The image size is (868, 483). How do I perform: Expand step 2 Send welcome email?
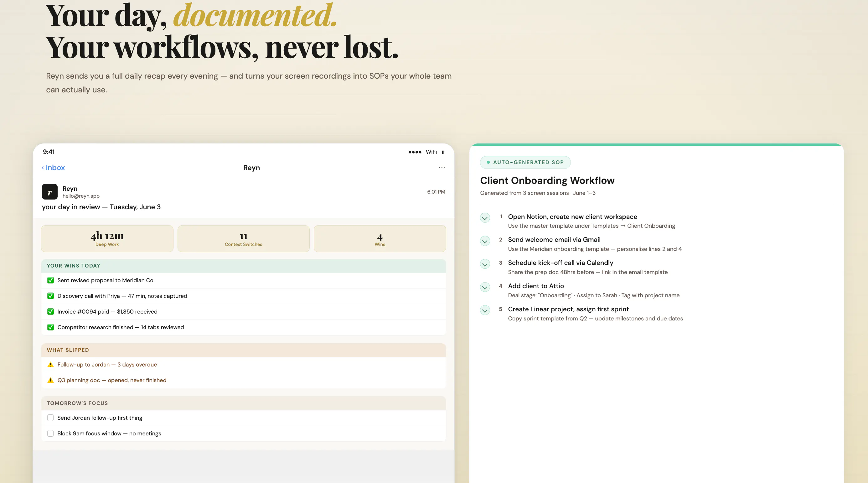point(485,241)
